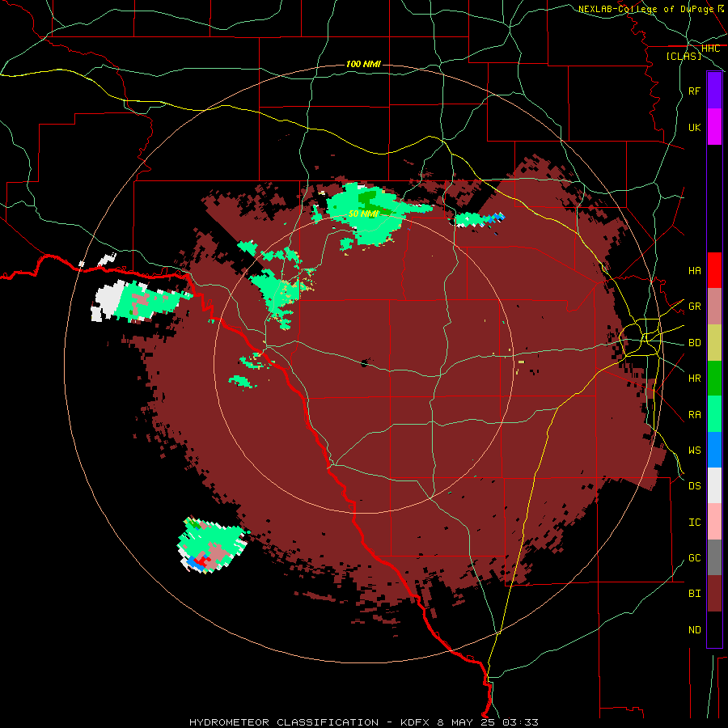This screenshot has width=728, height=728.
Task: Click the RA legend label
Action: tap(695, 414)
